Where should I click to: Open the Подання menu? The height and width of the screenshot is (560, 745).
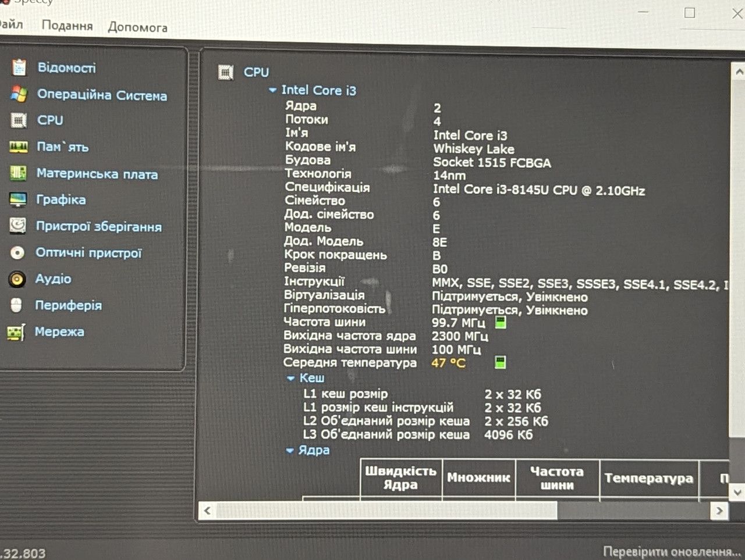(x=67, y=26)
